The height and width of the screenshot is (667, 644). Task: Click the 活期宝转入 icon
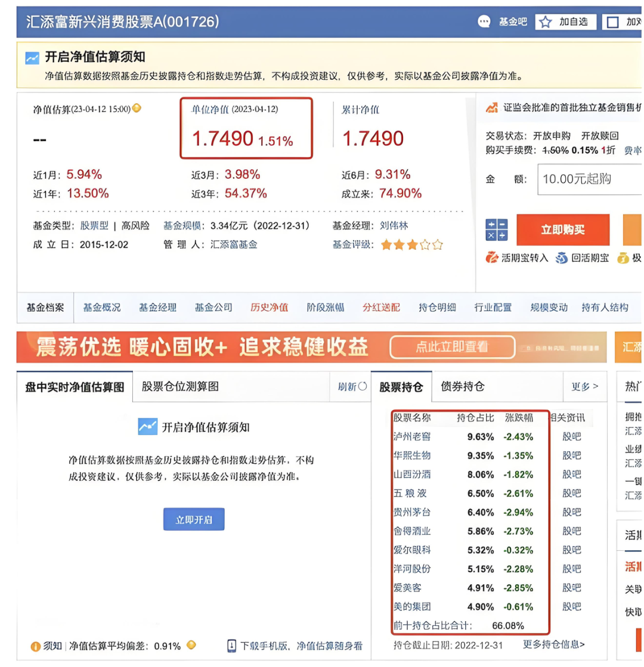click(492, 258)
